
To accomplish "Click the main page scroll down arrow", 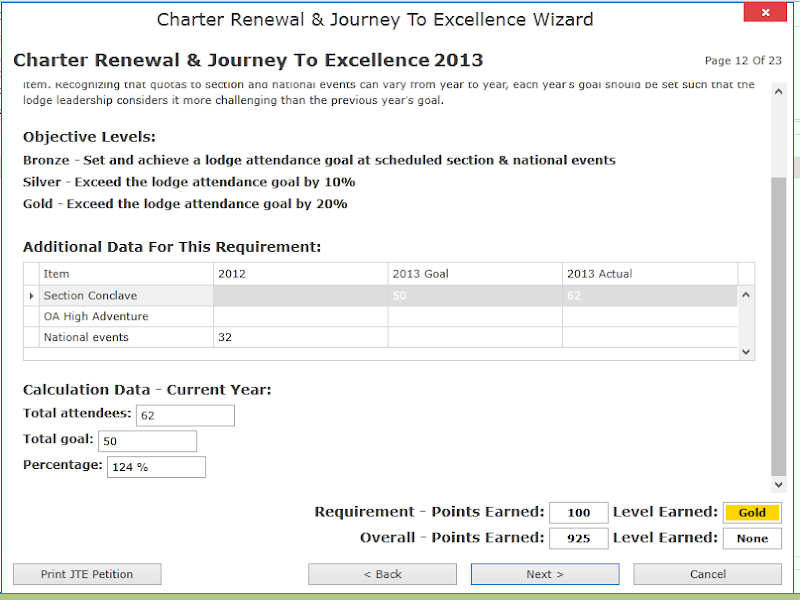I will (779, 484).
